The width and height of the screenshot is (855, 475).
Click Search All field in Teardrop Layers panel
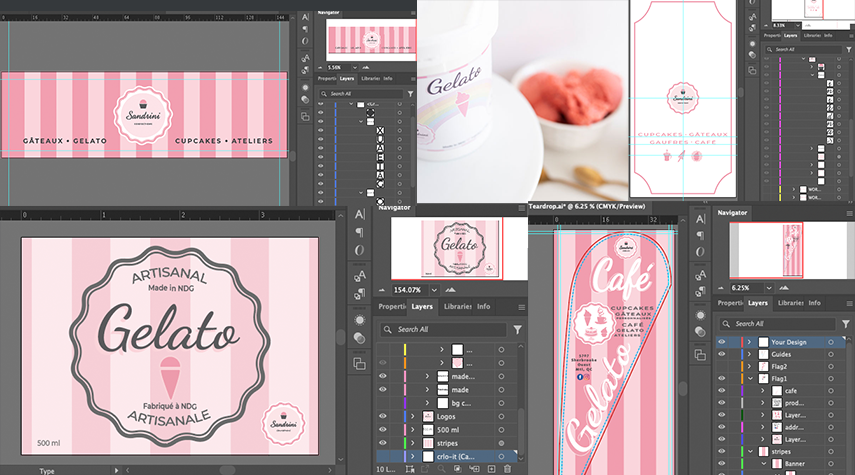point(778,324)
